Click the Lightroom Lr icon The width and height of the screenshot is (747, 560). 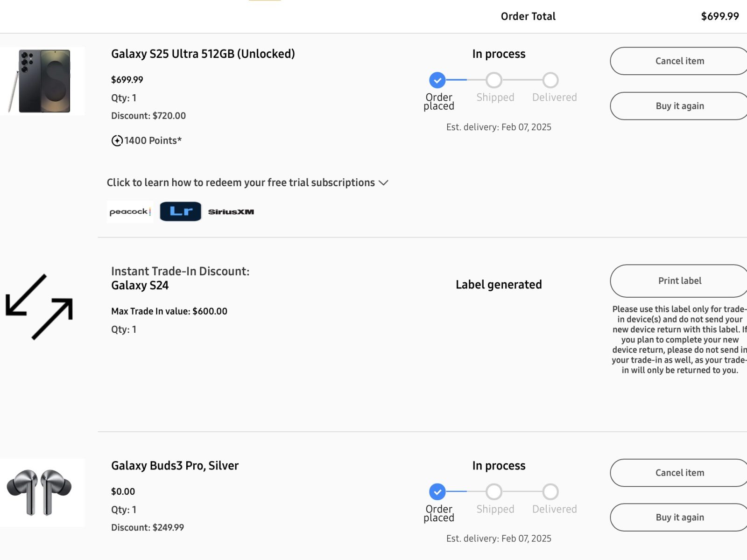[181, 211]
